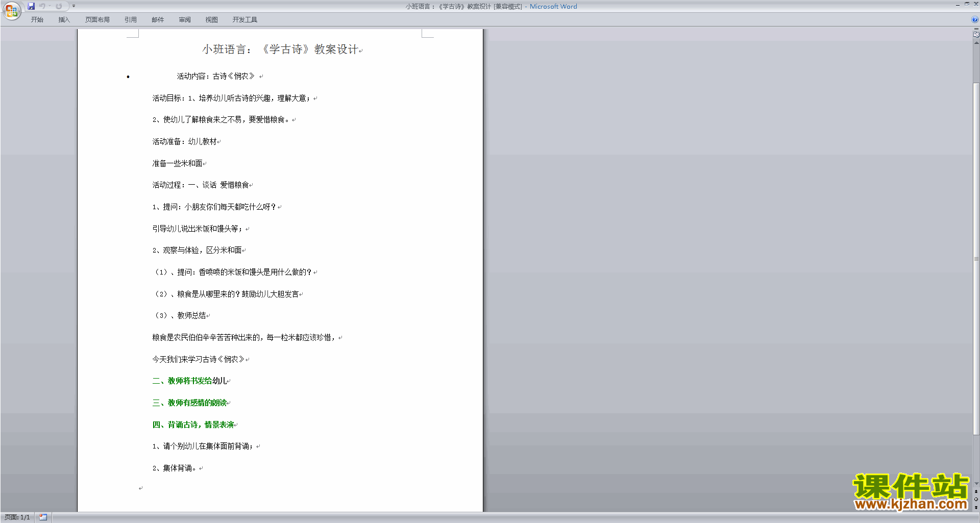Click the page count 页面: 1/1 in status bar

(17, 517)
